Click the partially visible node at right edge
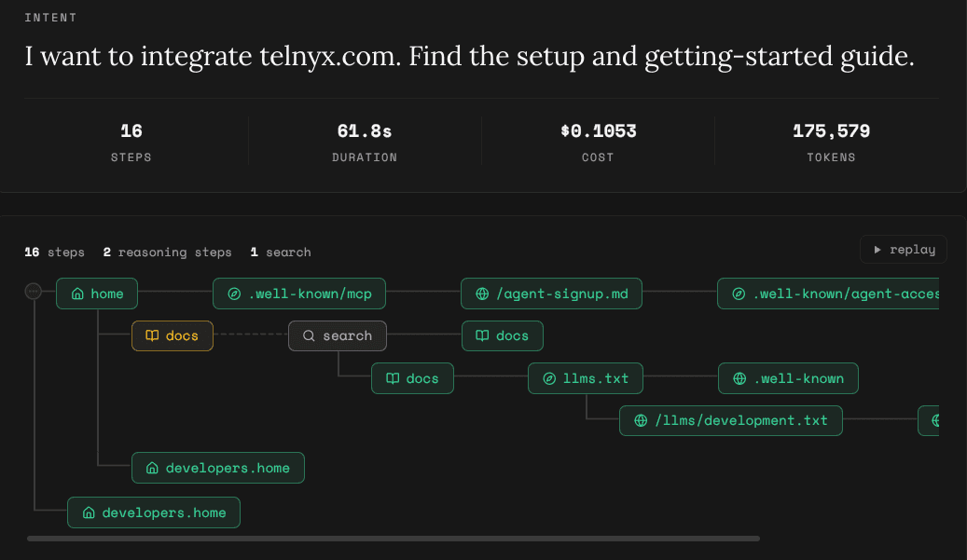967x560 pixels. click(x=929, y=421)
